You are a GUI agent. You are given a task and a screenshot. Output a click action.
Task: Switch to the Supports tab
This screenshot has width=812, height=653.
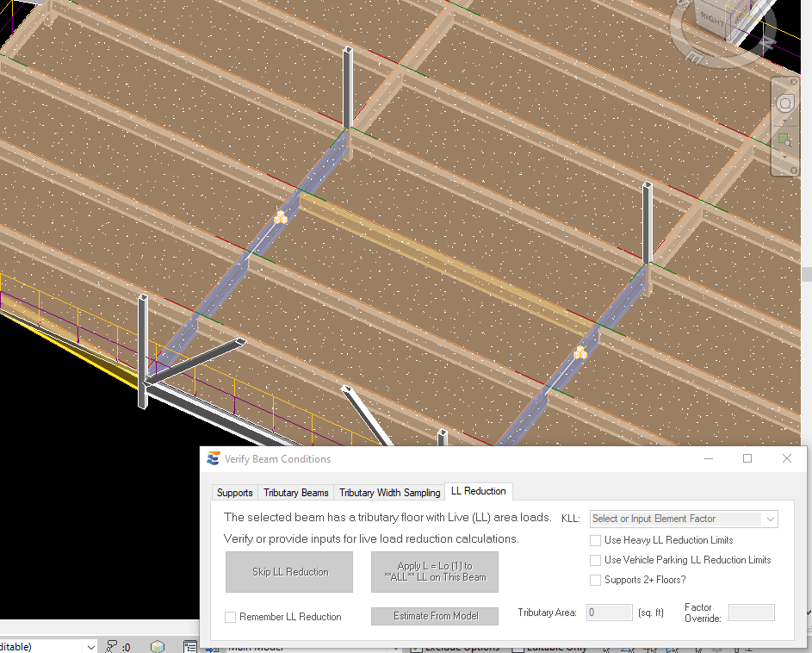[234, 493]
